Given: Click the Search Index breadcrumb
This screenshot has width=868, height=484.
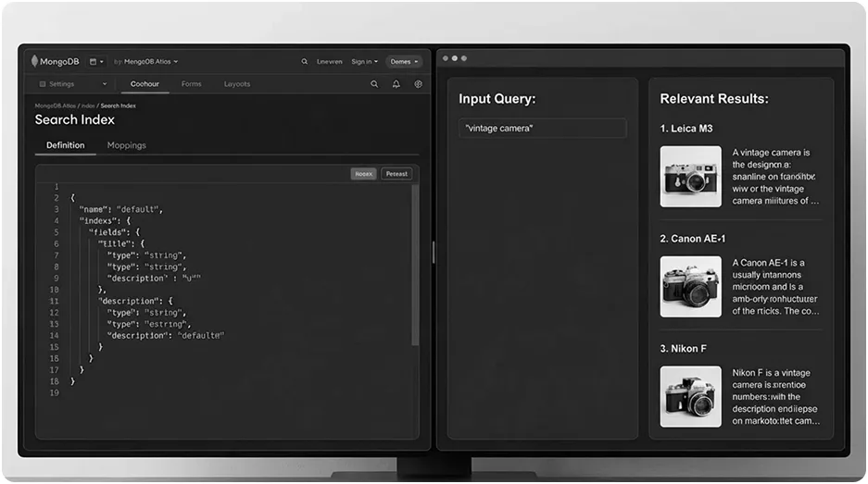Looking at the screenshot, I should pos(118,105).
